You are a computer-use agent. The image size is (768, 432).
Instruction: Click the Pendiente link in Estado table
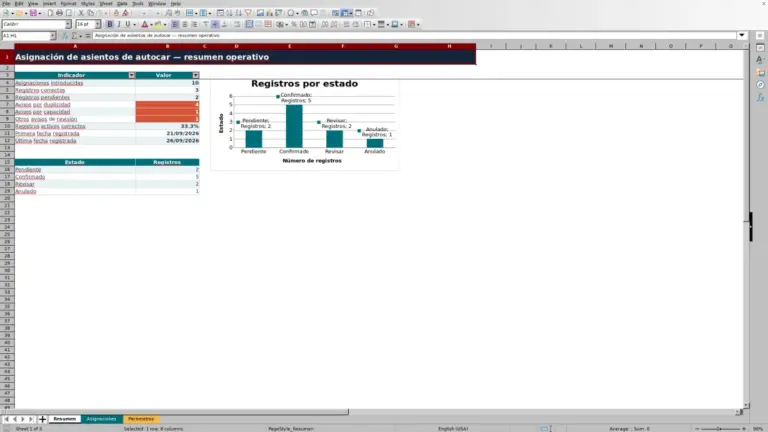click(28, 169)
